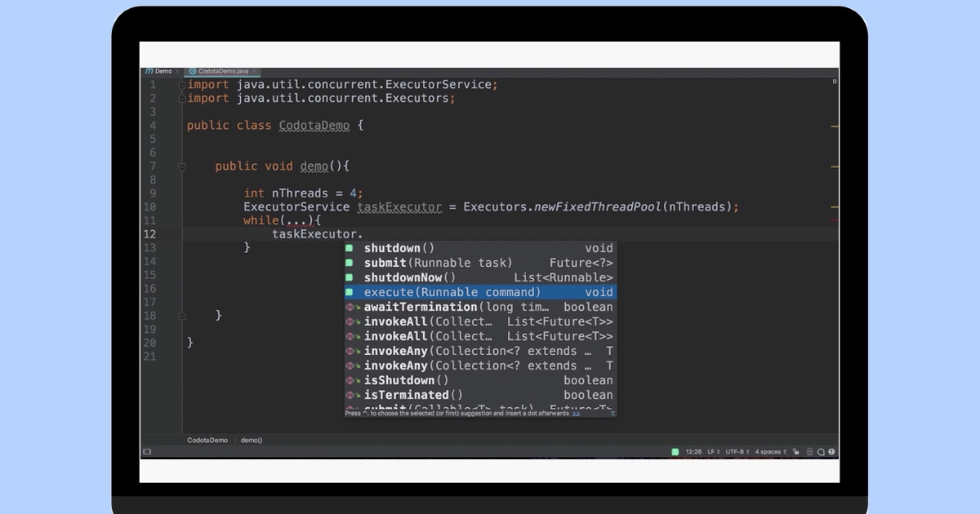Click the notification bubble icon in status bar

pyautogui.click(x=821, y=451)
